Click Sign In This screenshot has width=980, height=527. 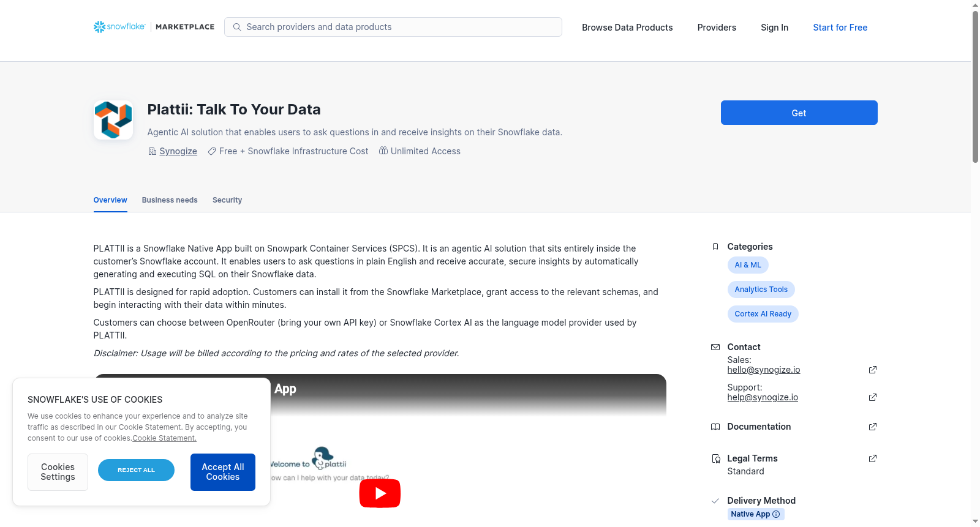774,28
